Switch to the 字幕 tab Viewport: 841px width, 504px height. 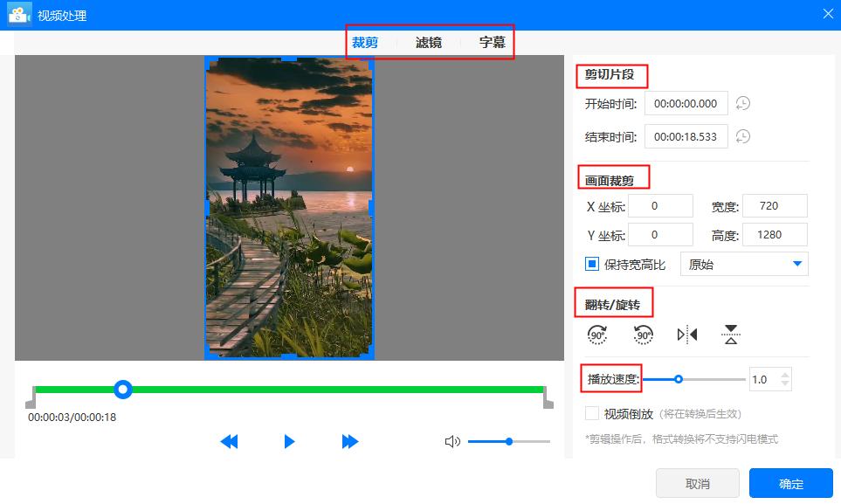[492, 41]
